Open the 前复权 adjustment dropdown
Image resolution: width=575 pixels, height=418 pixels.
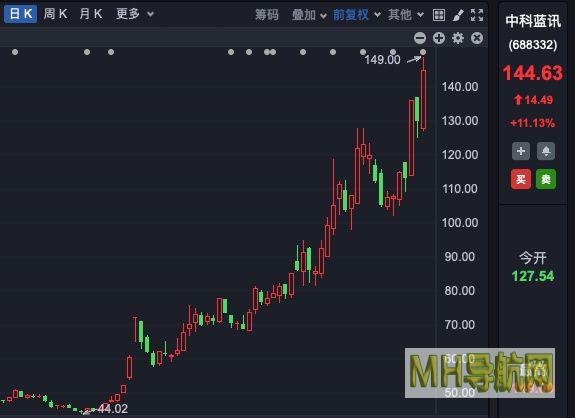356,15
